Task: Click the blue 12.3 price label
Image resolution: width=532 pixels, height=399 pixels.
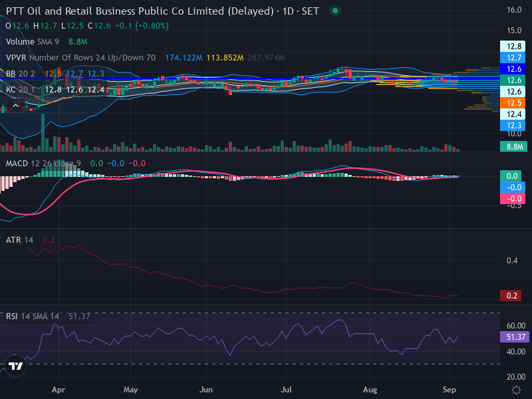Action: 513,125
